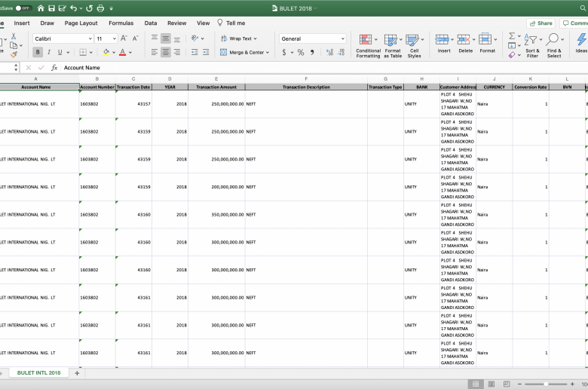
Task: Click the Format Painter brush icon
Action: click(x=14, y=55)
